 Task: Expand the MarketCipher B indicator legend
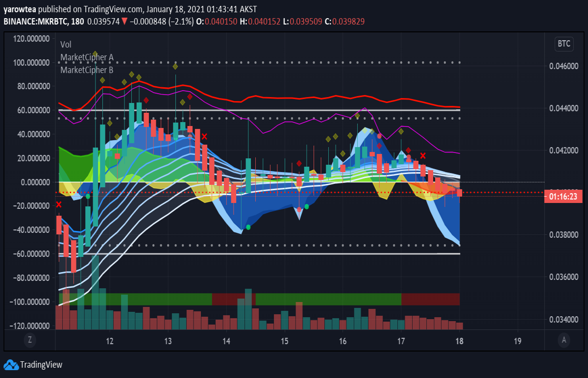[87, 70]
